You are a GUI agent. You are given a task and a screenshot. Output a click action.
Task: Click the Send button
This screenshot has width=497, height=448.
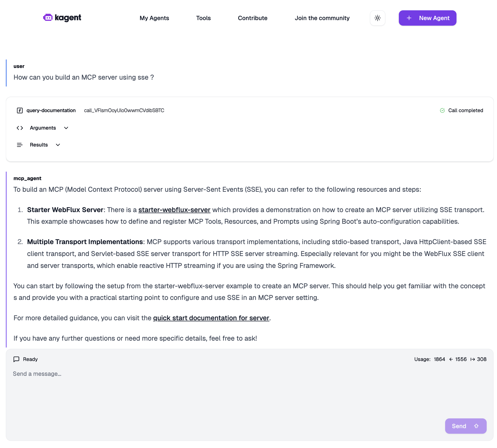(x=466, y=426)
